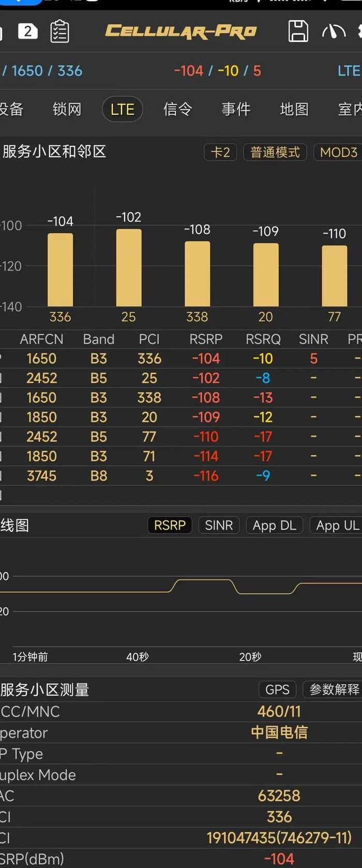Tap the 1分钟前 time axis label
Viewport: 362px width, 868px height.
(x=31, y=657)
